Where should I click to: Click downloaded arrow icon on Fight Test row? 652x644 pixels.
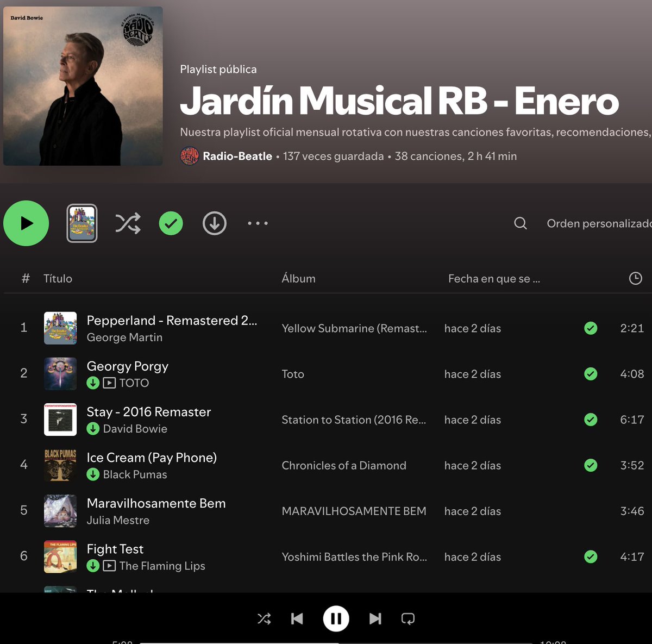(93, 566)
